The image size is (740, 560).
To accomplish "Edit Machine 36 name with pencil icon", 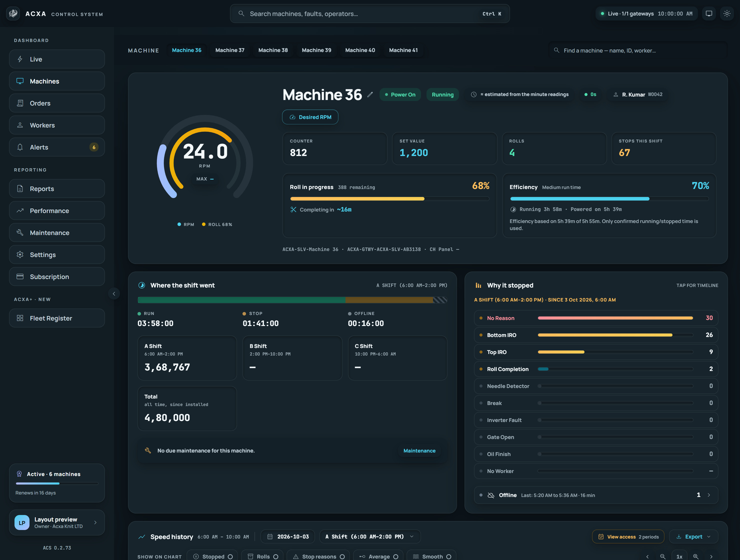I will coord(370,95).
